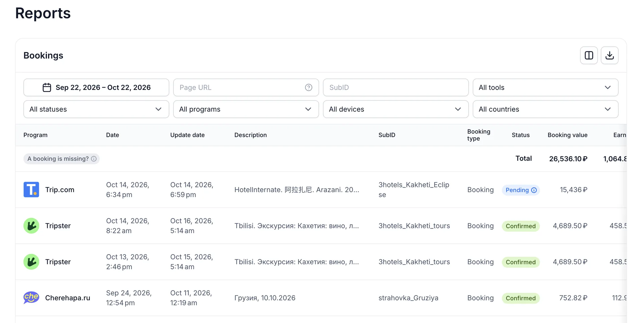Click the Status column header
The height and width of the screenshot is (323, 644).
pos(521,135)
